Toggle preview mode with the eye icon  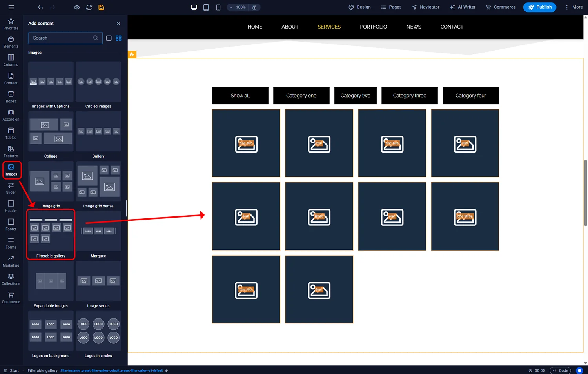[x=77, y=7]
